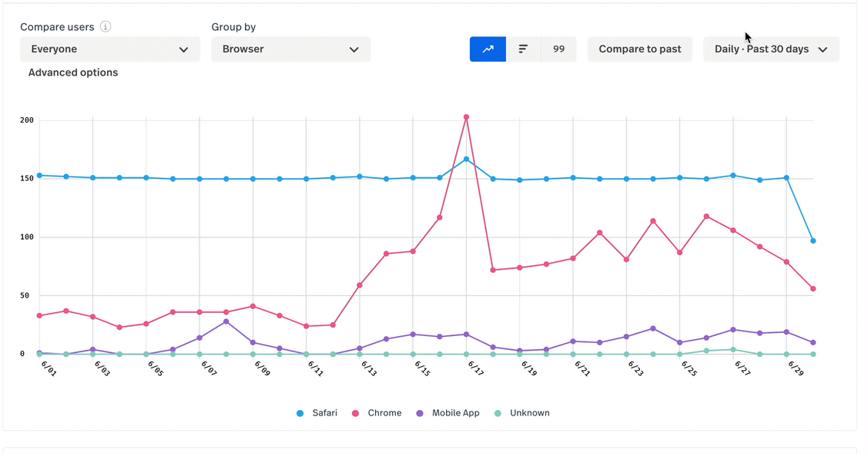Click Safari peak data point on 6/17
Screen dimensions: 868x454
click(466, 160)
